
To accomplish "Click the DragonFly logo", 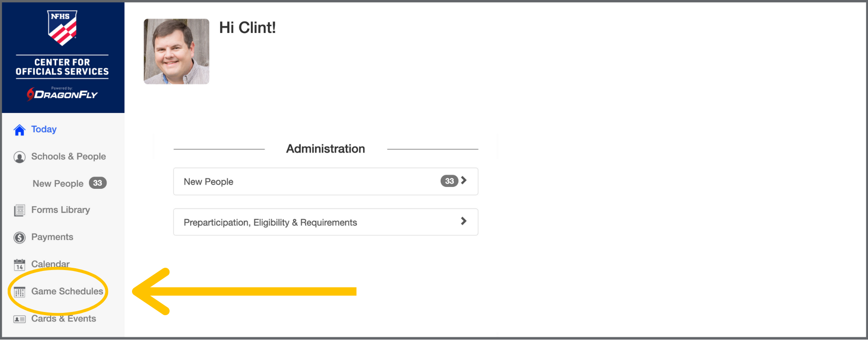I will point(62,94).
